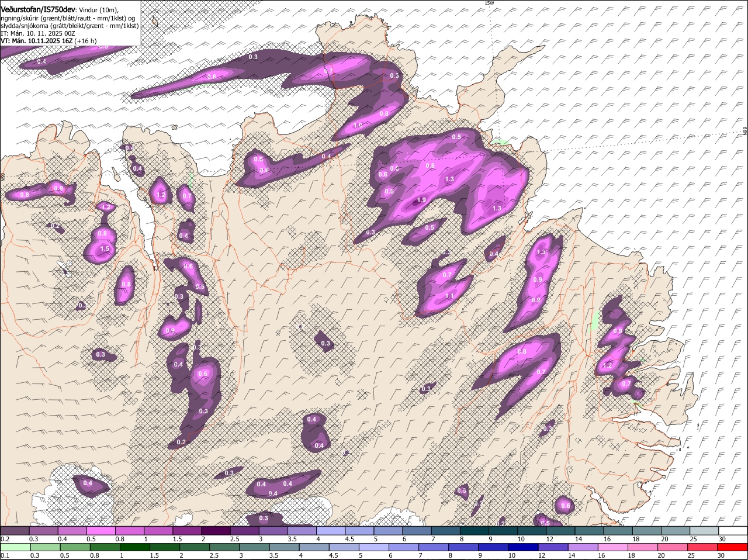Screen dimensions: 748x560
Task: Pick blue swatch between 8 and 9, lower scale
Action: (x=464, y=547)
